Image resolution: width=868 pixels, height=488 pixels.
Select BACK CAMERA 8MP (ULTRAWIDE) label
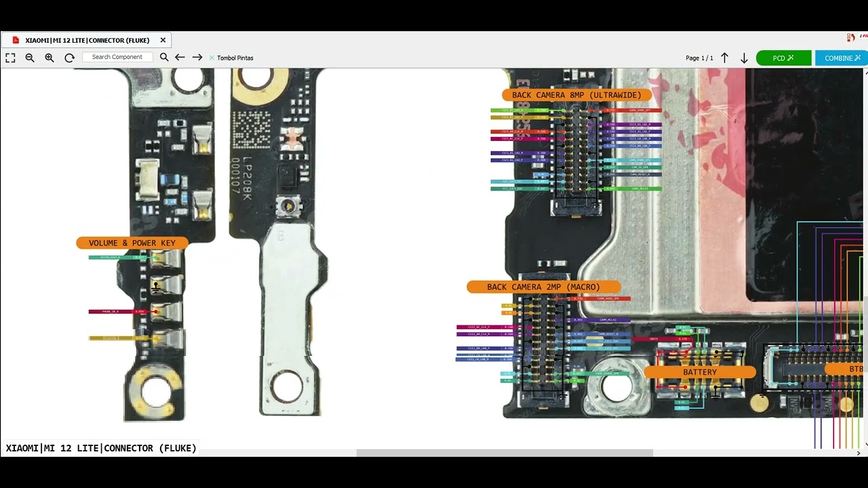pyautogui.click(x=576, y=95)
